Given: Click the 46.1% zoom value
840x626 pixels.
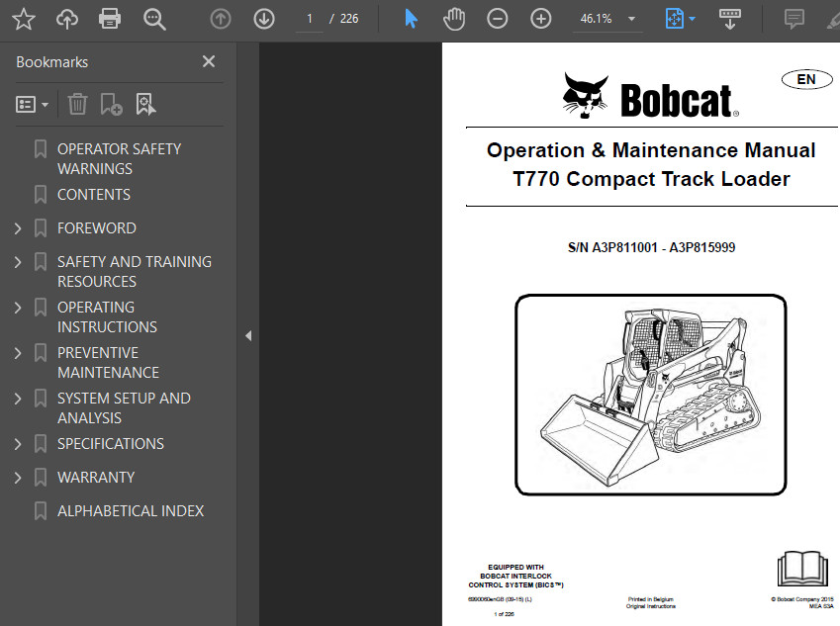Looking at the screenshot, I should [596, 19].
